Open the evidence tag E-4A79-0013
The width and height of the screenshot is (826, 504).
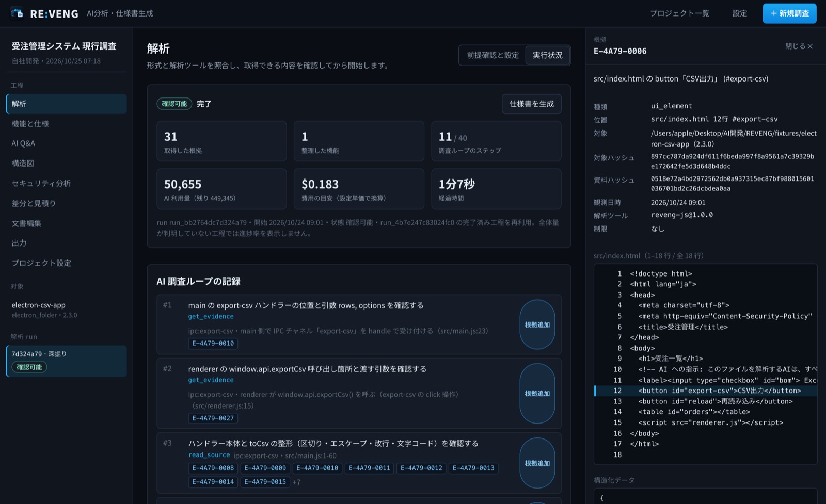(473, 468)
